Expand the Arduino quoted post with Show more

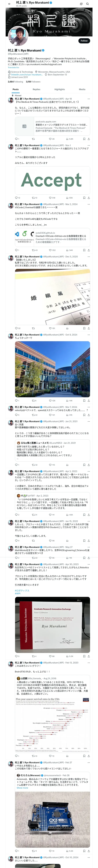(22, 788)
